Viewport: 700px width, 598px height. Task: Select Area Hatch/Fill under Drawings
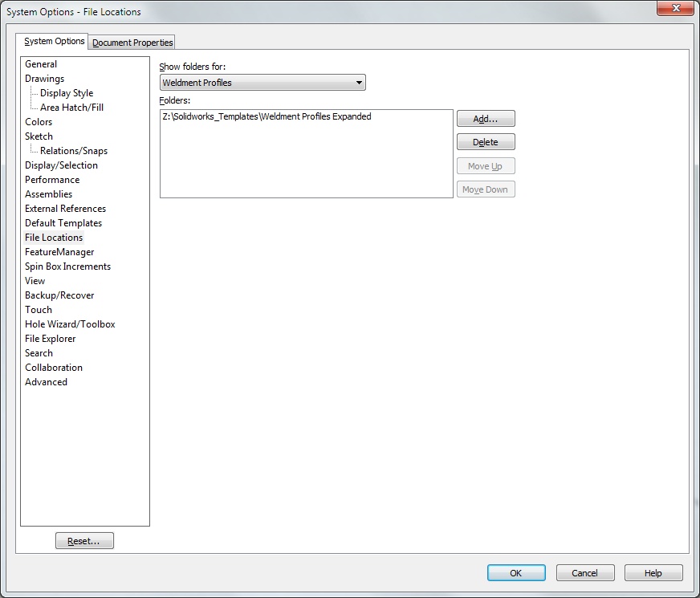(x=72, y=108)
